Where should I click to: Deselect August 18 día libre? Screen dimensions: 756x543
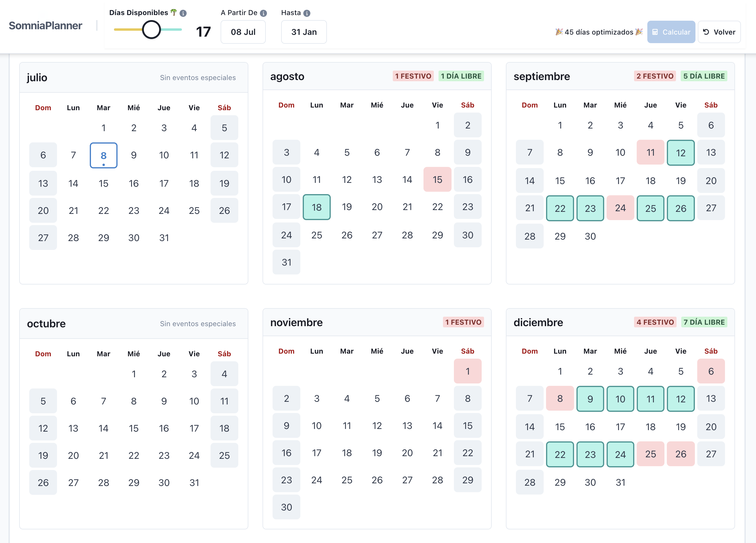[316, 207]
